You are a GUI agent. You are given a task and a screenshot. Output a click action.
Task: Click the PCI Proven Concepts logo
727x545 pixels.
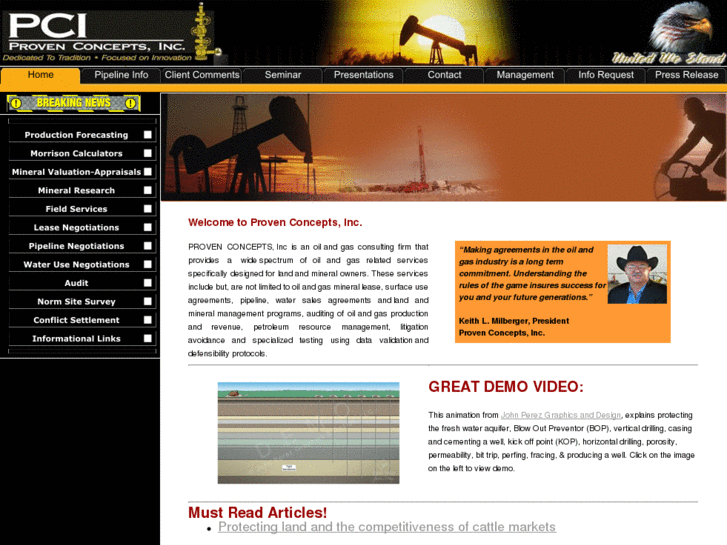111,33
